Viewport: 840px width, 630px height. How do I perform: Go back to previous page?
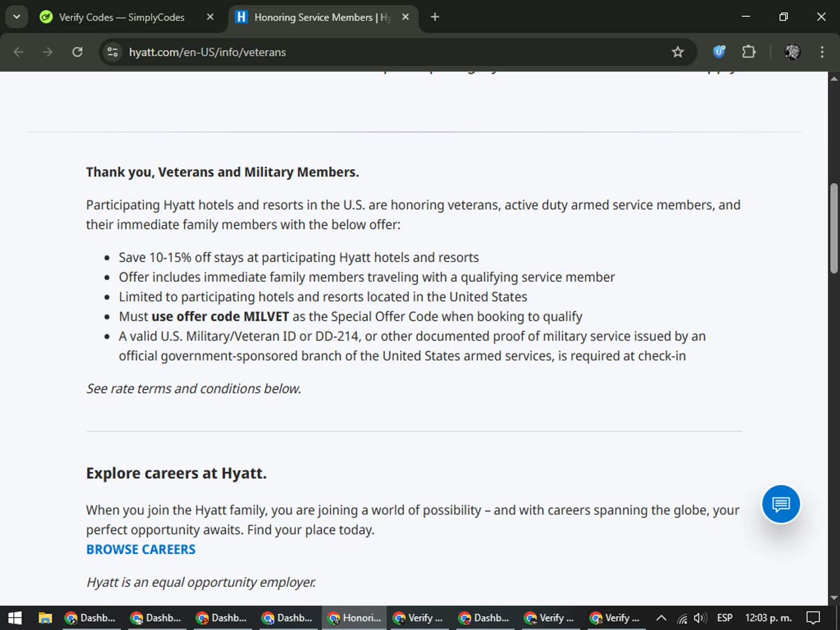[18, 52]
